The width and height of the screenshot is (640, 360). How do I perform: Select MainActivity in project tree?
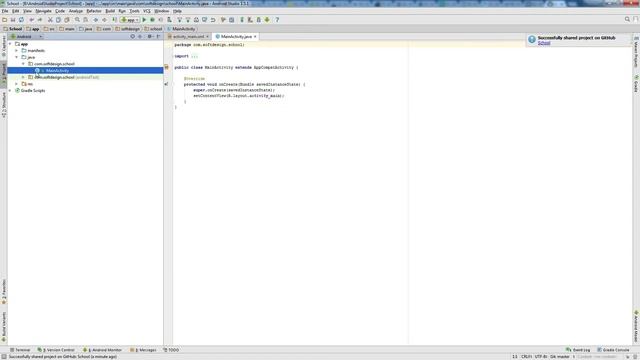point(85,71)
